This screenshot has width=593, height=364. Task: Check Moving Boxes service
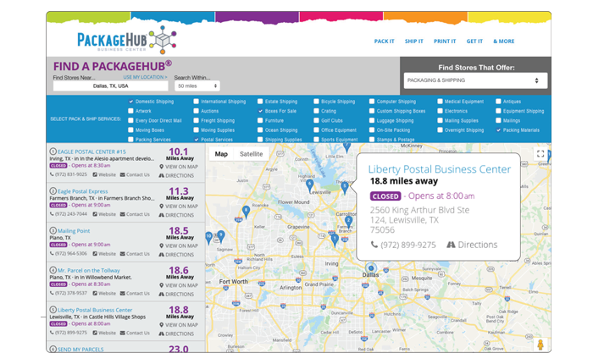130,130
